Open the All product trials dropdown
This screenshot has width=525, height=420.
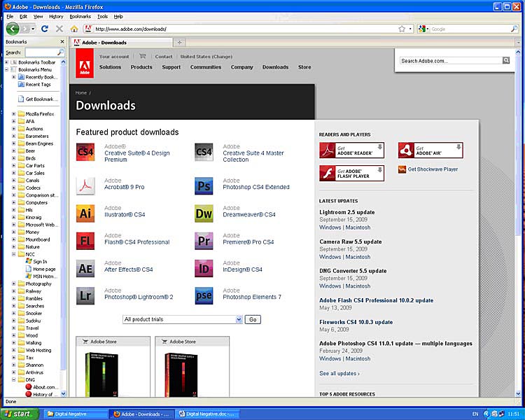[x=182, y=319]
